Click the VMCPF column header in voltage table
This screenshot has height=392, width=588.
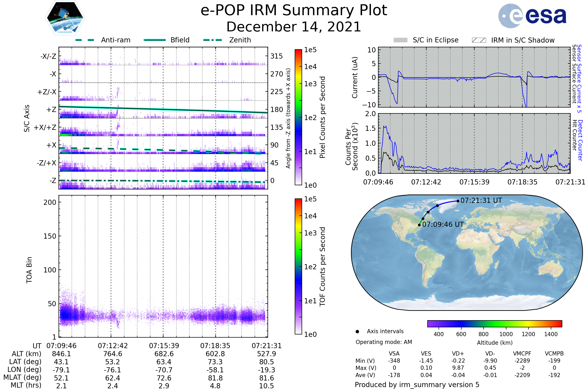click(522, 354)
